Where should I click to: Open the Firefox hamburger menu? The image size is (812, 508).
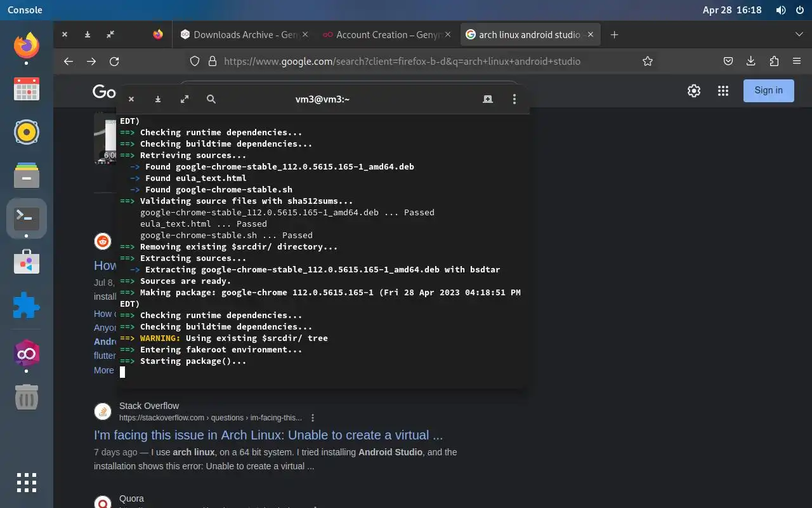(797, 62)
